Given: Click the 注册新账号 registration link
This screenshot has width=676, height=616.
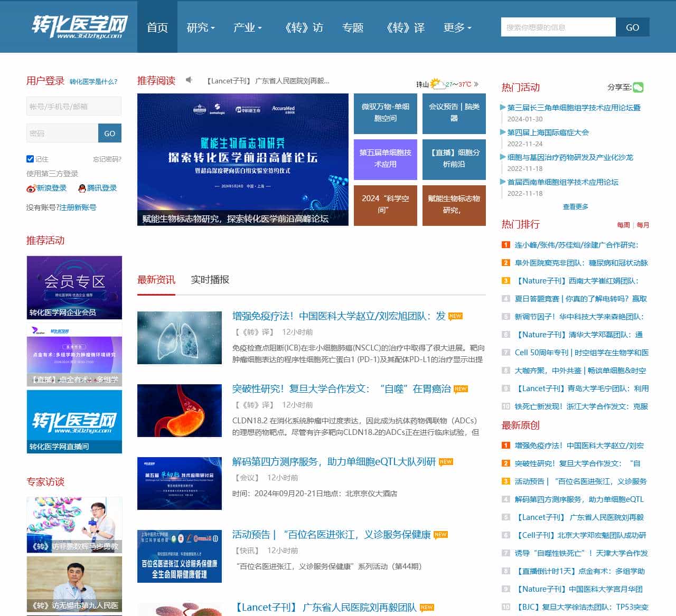Looking at the screenshot, I should (78, 207).
